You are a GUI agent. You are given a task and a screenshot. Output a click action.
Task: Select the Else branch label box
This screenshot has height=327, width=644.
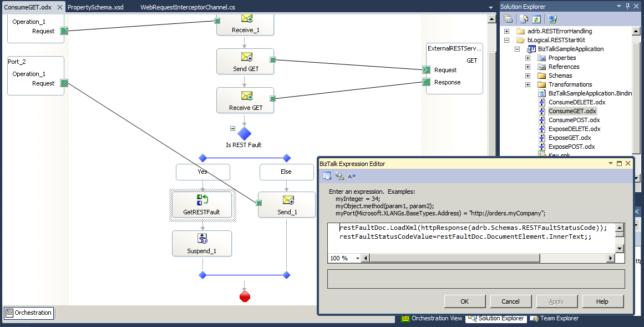[287, 172]
